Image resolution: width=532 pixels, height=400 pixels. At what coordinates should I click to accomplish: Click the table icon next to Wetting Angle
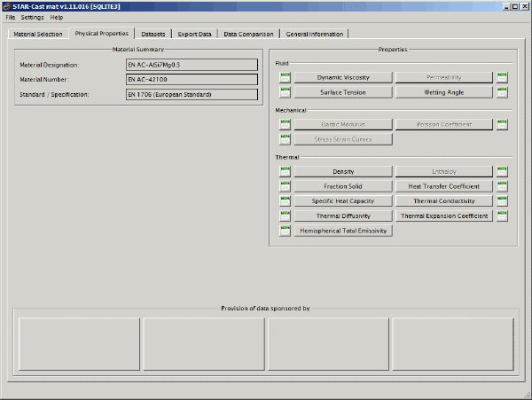tap(502, 92)
